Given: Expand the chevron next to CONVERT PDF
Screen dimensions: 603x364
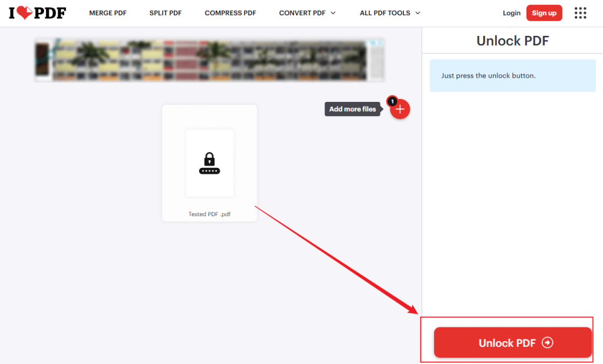Looking at the screenshot, I should pyautogui.click(x=334, y=13).
